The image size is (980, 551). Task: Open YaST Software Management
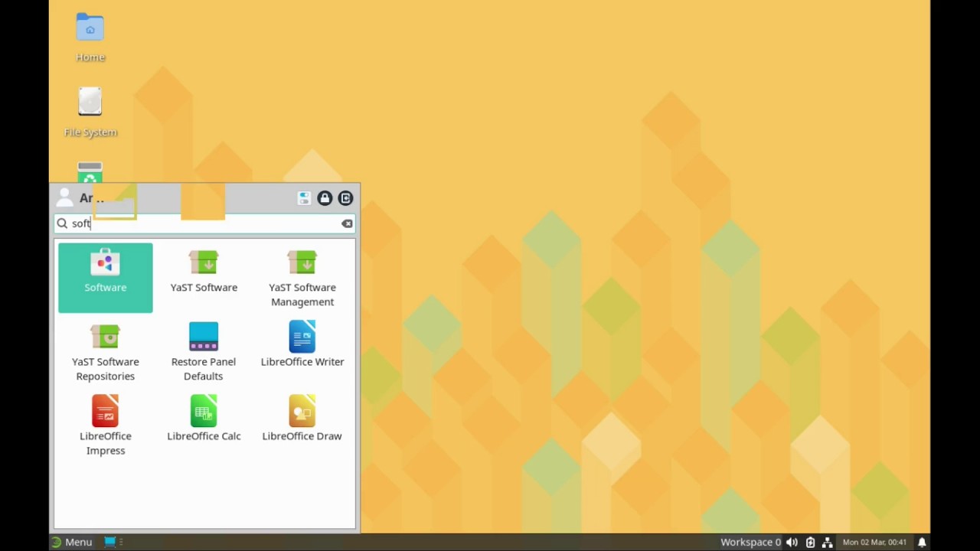[302, 279]
